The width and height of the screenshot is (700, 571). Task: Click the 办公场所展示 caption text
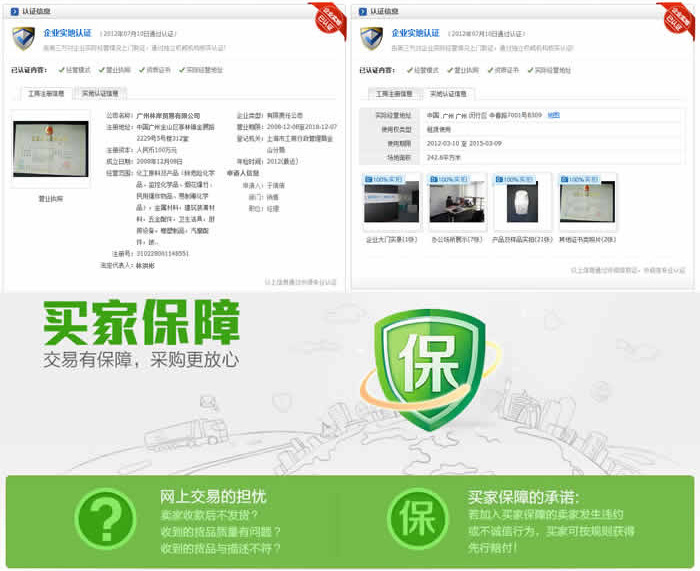[457, 240]
